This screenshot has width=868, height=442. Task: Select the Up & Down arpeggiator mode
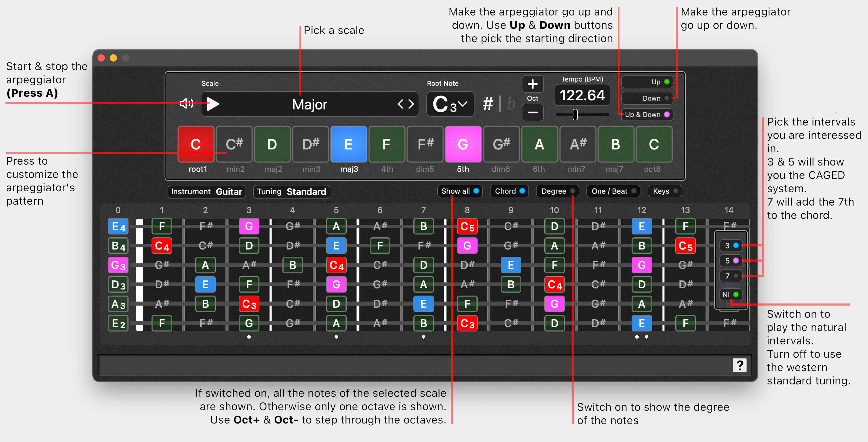(x=647, y=115)
